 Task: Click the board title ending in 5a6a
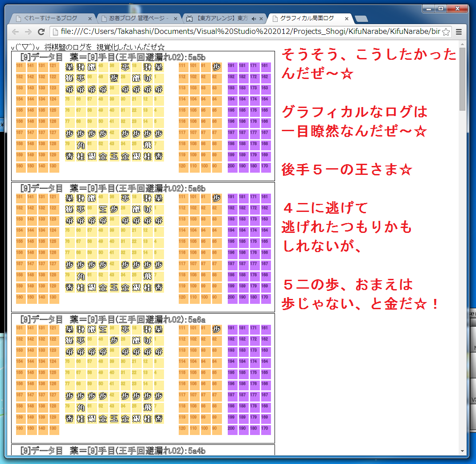tap(113, 319)
